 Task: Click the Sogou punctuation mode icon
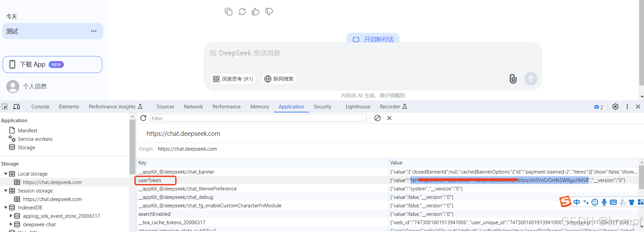586,202
